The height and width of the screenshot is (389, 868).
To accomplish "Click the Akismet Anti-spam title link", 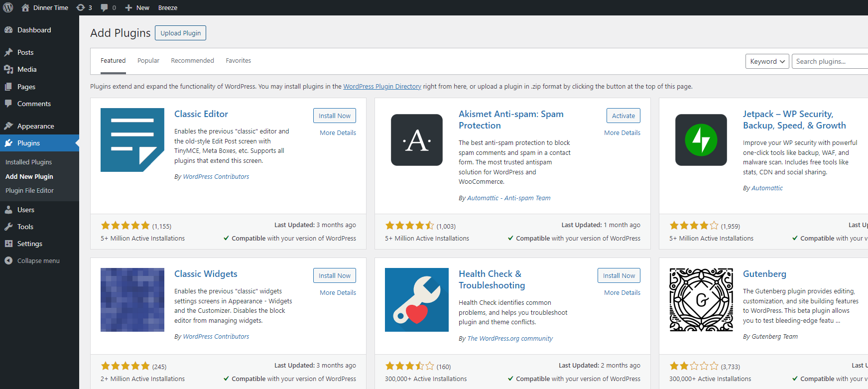I will [511, 120].
